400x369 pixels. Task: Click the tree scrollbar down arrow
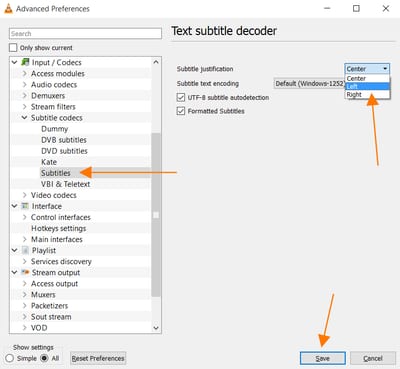point(156,328)
